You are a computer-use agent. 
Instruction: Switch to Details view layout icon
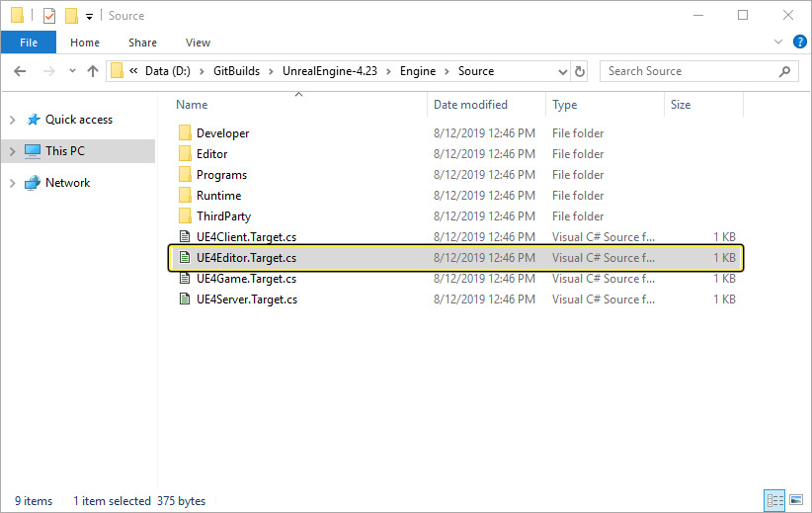coord(774,500)
